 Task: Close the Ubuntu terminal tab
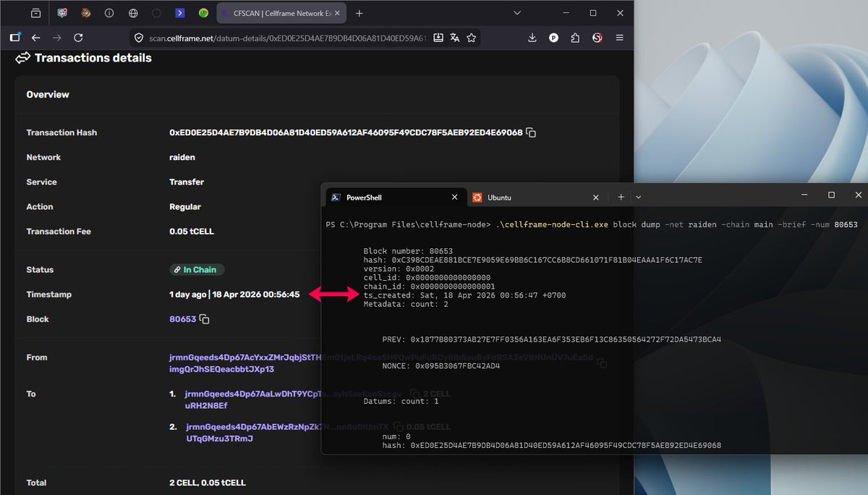click(x=595, y=197)
